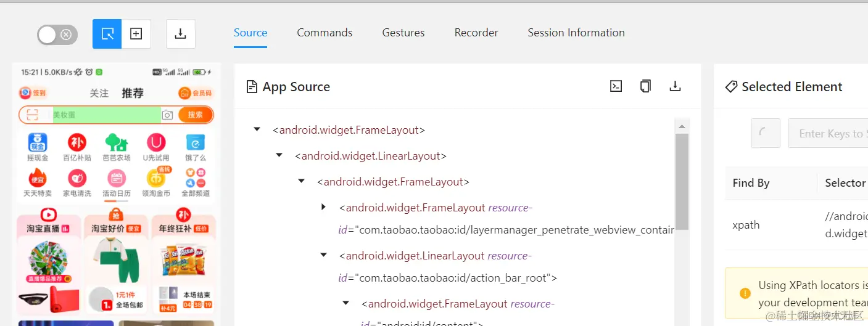This screenshot has width=868, height=326.
Task: Collapse the action_bar_root LinearLayout node
Action: (323, 255)
